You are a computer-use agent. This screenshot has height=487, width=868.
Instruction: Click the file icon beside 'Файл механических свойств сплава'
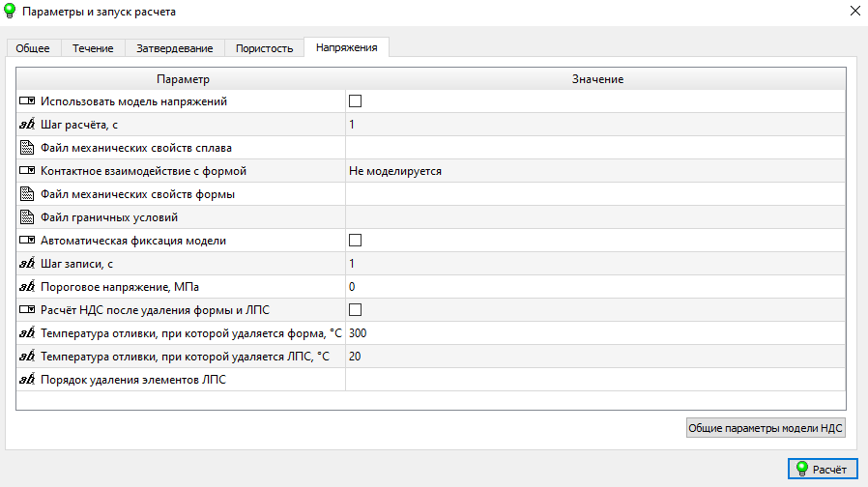27,148
